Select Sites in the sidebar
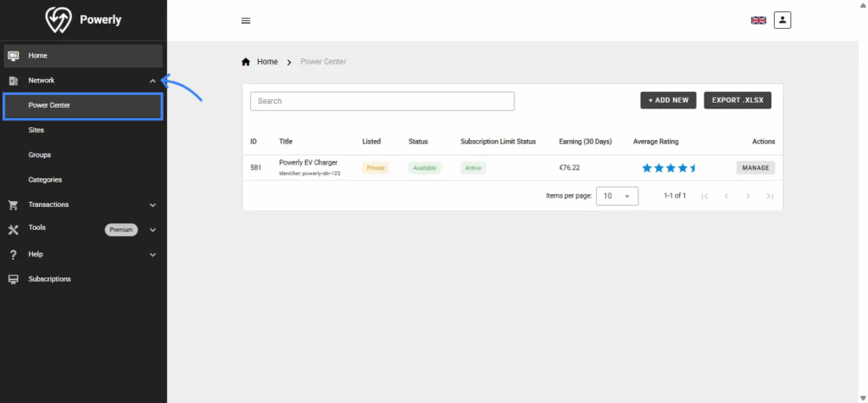 (36, 131)
